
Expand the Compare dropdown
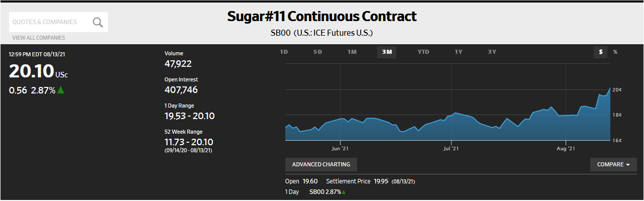click(x=613, y=164)
